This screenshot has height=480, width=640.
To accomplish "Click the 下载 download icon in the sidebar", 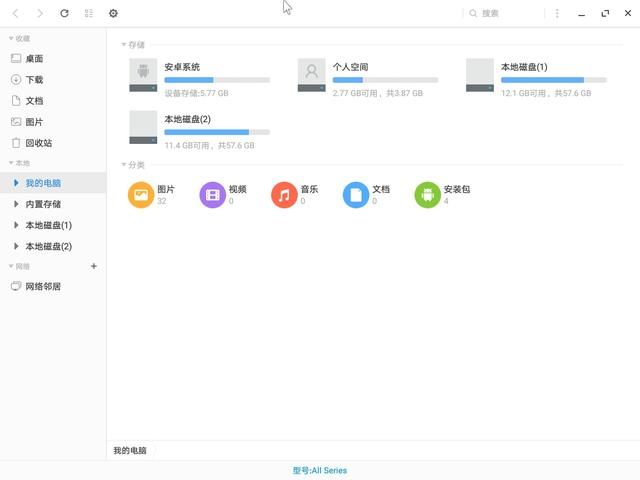I will point(16,80).
